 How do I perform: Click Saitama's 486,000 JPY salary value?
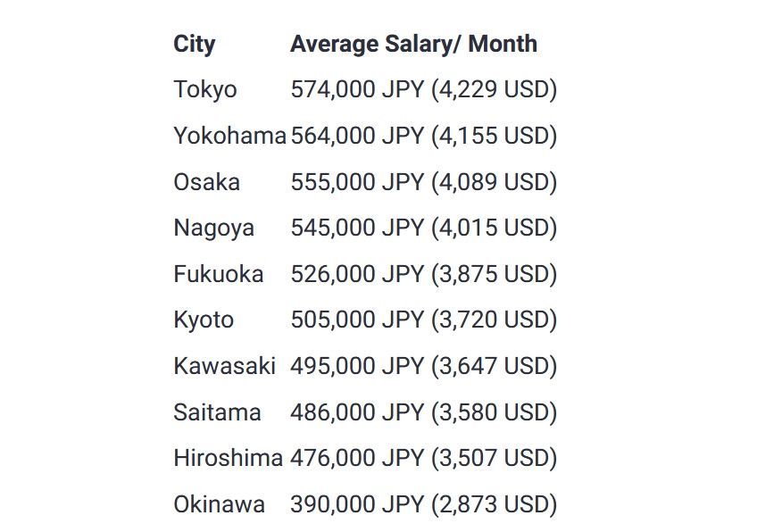[424, 412]
